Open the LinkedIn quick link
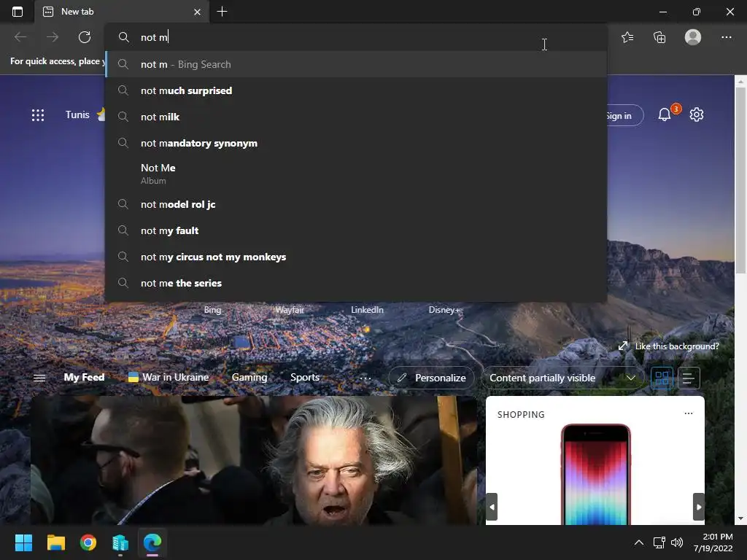This screenshot has height=560, width=747. click(367, 309)
